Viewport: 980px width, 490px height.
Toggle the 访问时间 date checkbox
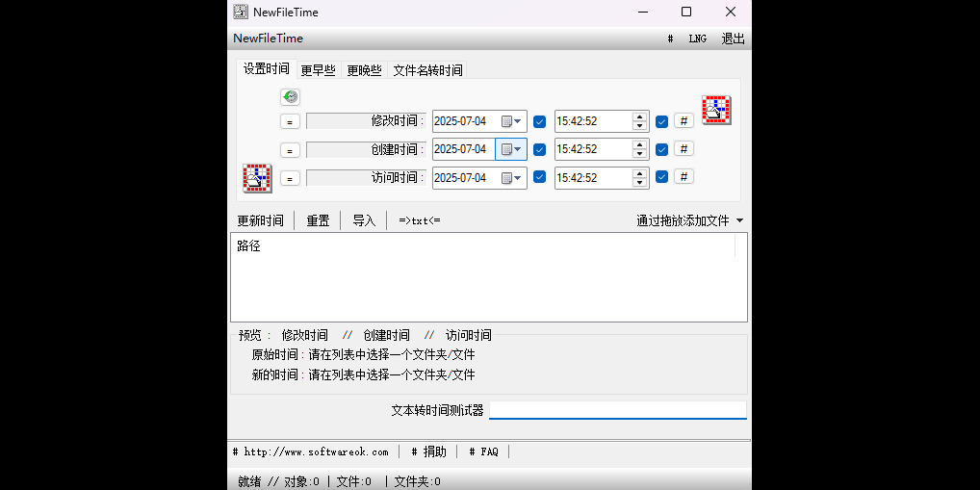[x=540, y=177]
